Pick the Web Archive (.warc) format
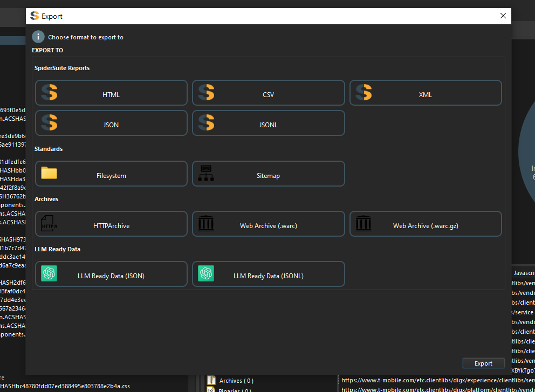Image resolution: width=535 pixels, height=392 pixels. point(269,224)
